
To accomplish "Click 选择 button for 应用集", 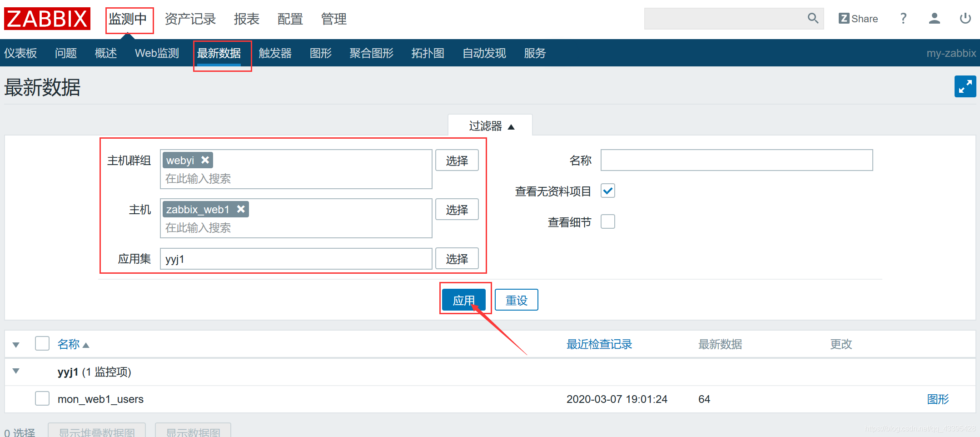I will [457, 258].
